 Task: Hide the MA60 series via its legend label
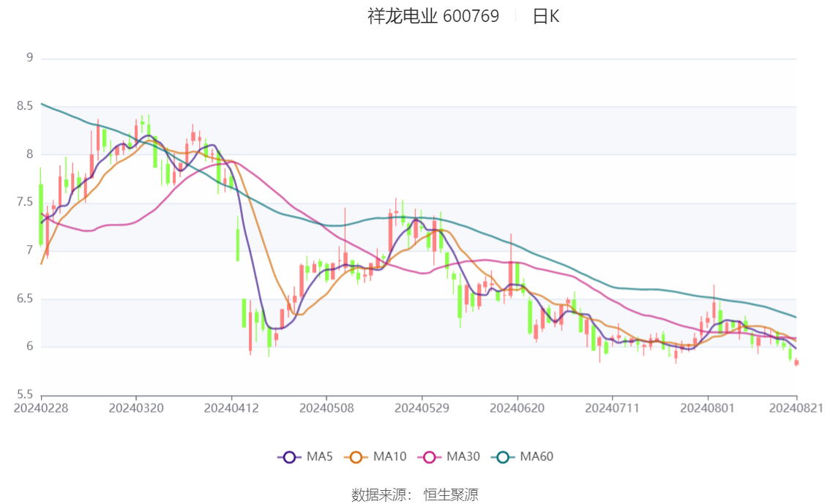coord(536,457)
